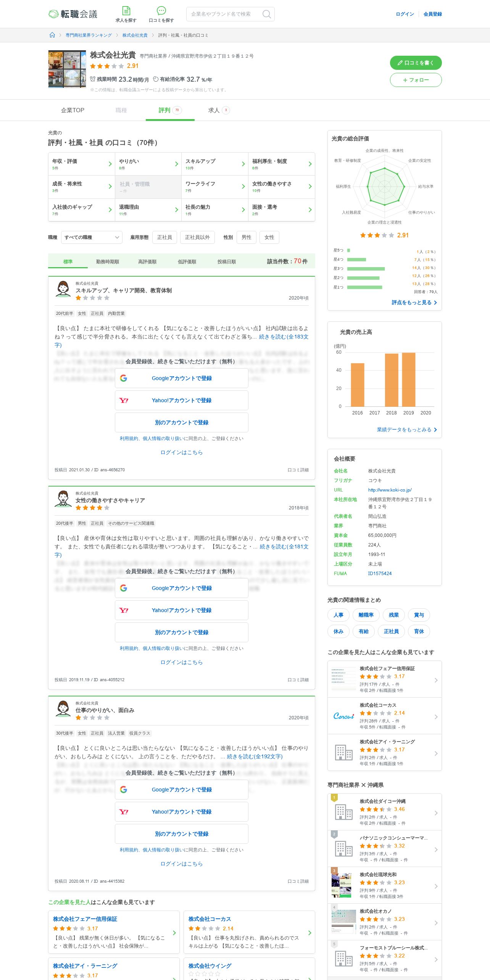Click the 転職会議 logo

point(73,14)
